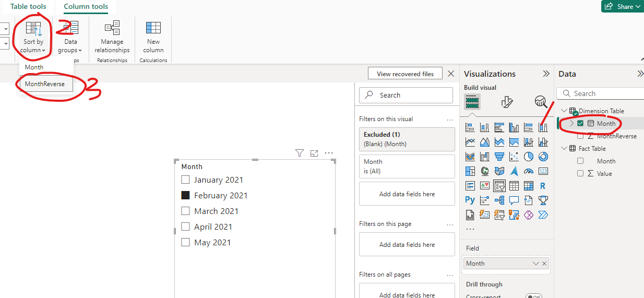Select the filled map visual
Screen dimensions: 644x298
point(499,171)
